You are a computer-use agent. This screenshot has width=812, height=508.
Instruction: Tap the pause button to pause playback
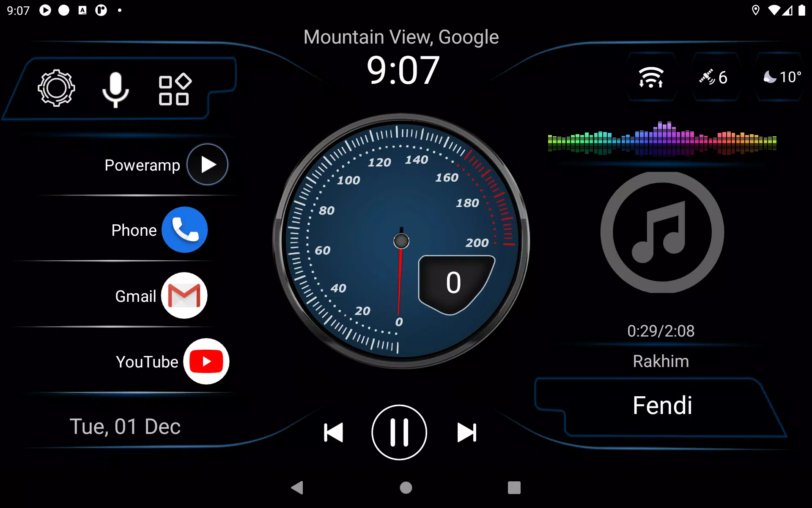coord(399,432)
